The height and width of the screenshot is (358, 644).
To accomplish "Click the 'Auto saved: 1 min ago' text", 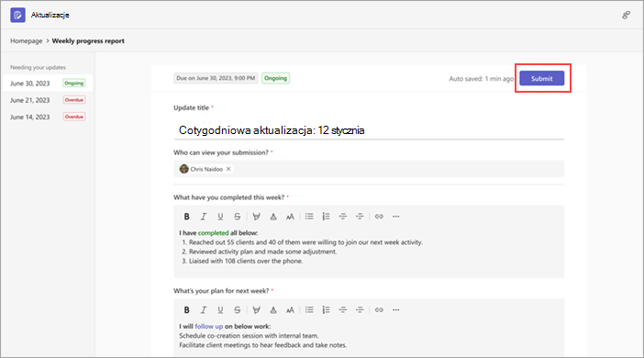I will pos(481,79).
